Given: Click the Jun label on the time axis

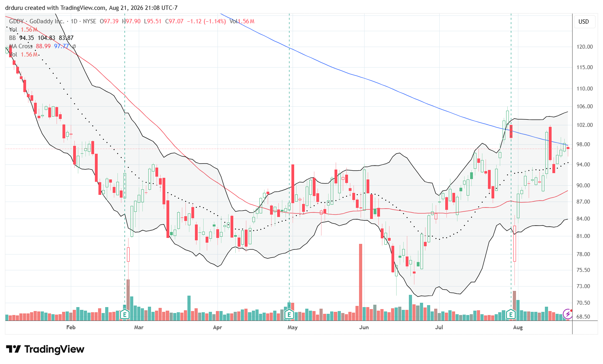Looking at the screenshot, I should point(364,327).
